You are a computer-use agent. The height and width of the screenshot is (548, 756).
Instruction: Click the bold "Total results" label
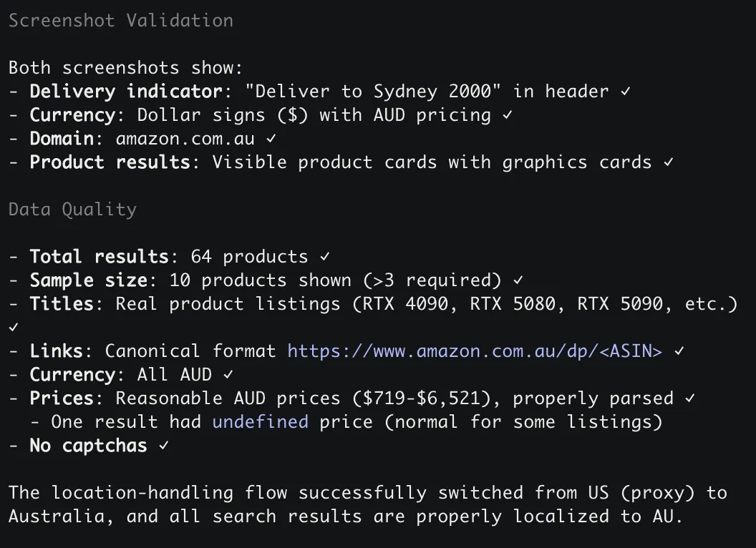99,257
